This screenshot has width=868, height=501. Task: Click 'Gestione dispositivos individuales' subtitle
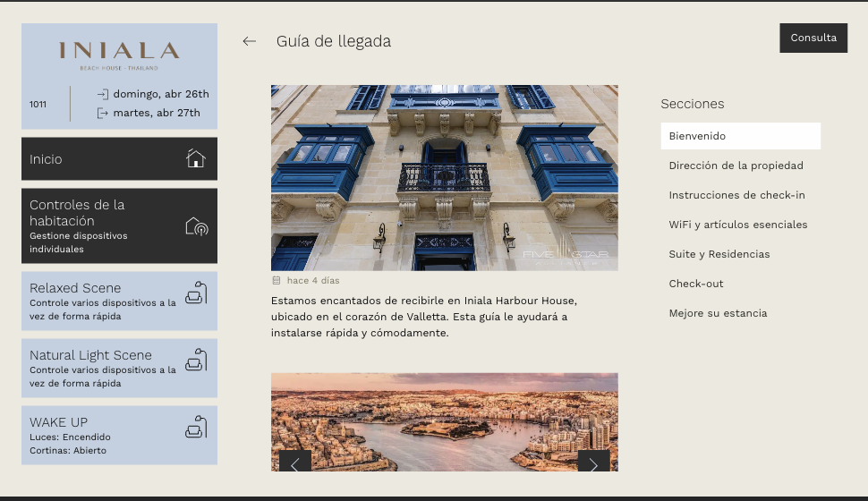79,242
